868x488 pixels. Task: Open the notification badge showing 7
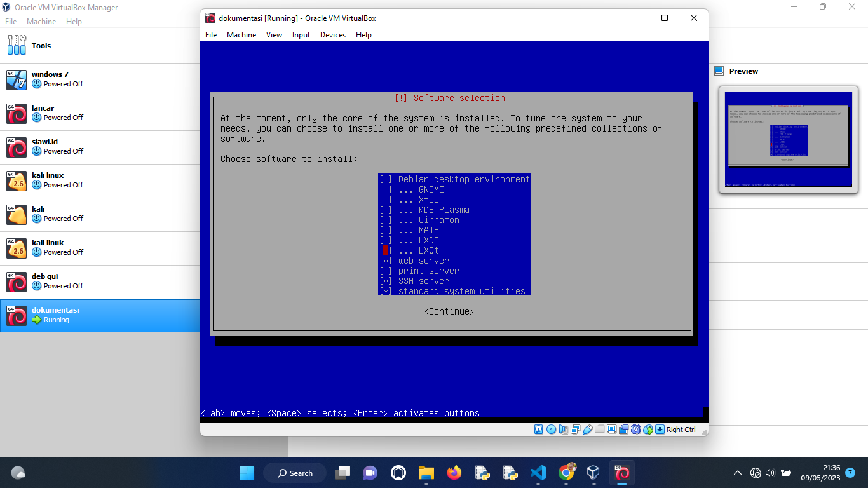pos(850,473)
